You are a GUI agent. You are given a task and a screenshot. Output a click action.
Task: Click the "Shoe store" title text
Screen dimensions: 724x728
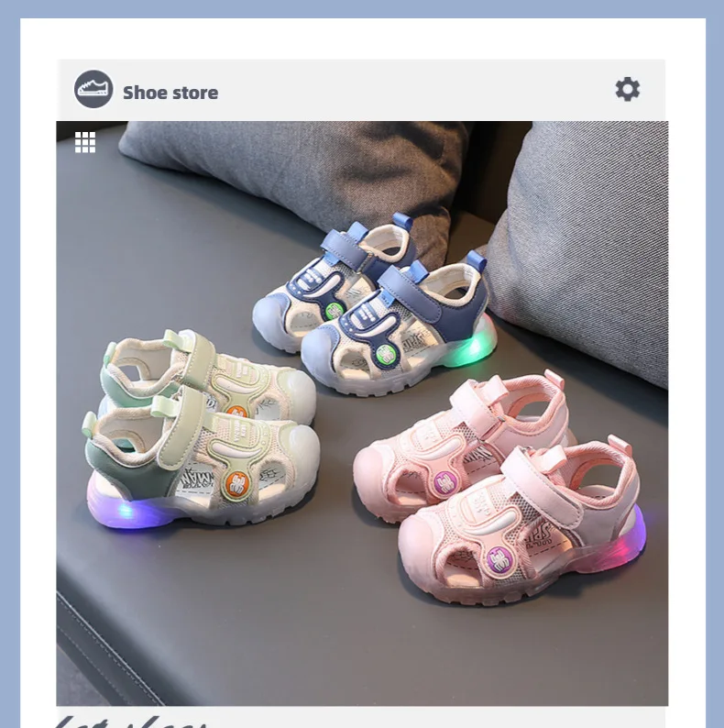coord(170,93)
